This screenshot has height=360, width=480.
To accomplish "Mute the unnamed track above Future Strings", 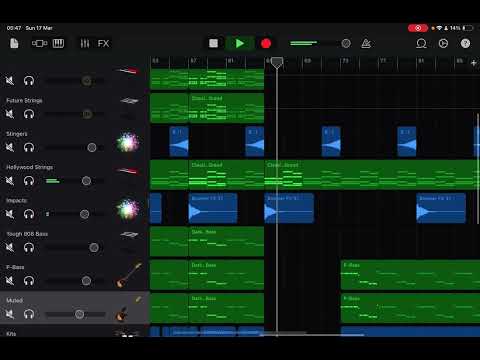I will tap(10, 81).
